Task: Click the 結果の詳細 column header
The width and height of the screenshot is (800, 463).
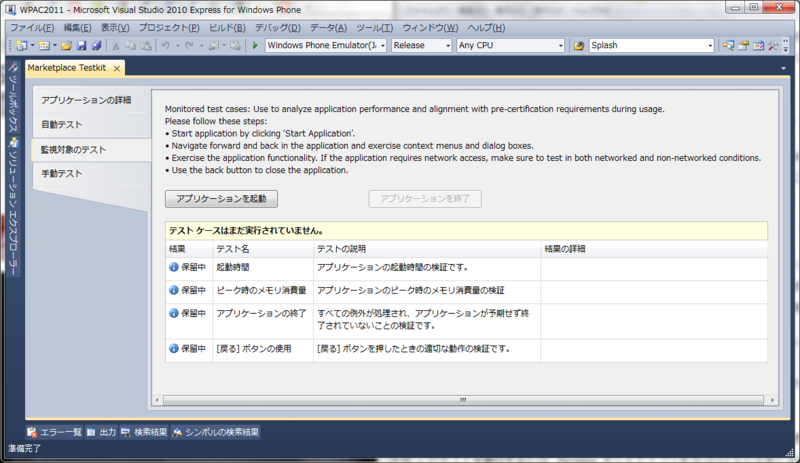Action: point(654,249)
